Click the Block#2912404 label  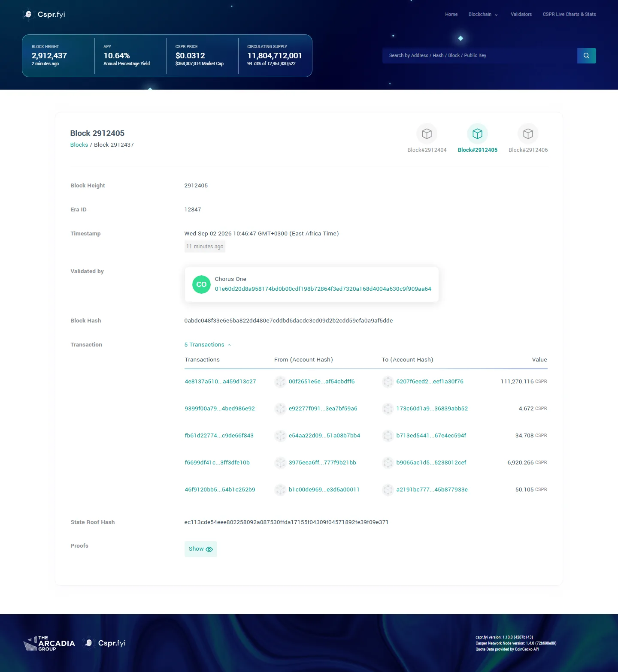[x=427, y=150]
